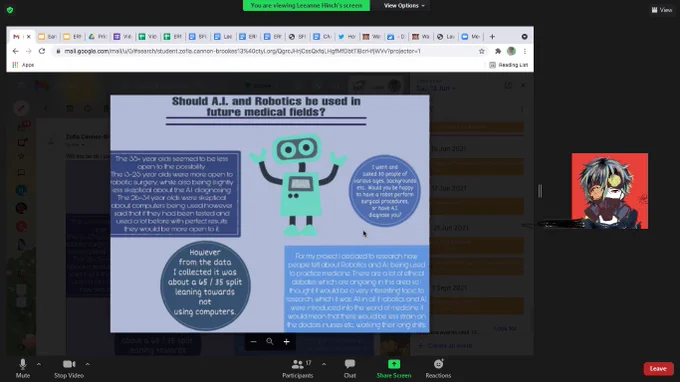Open the Chat panel

[350, 369]
